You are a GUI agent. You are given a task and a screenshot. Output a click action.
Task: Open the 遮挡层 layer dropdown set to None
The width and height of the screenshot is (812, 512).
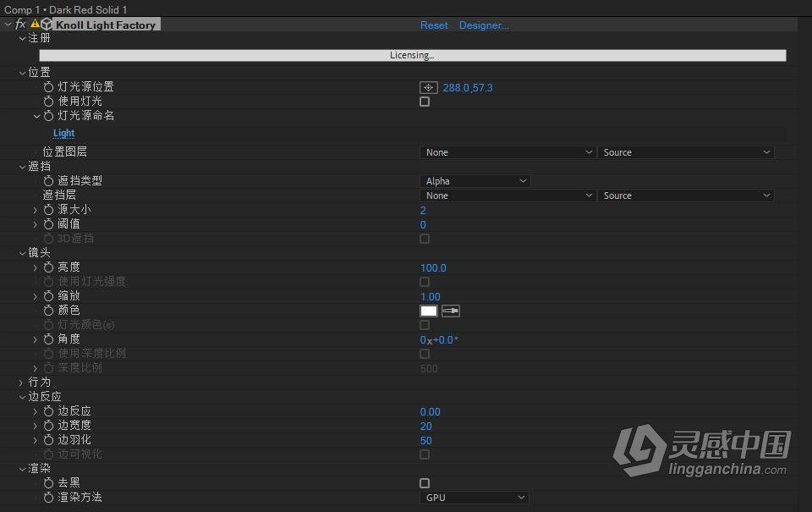point(507,195)
